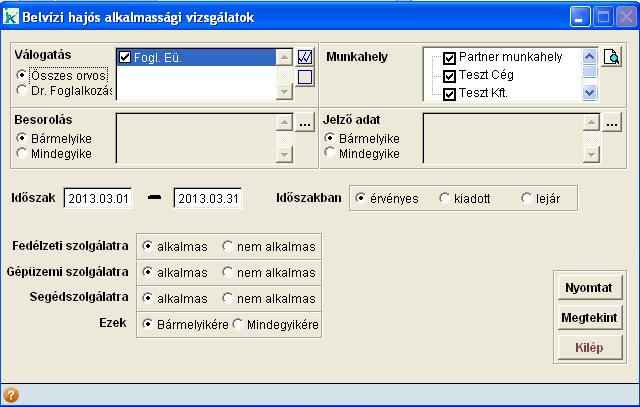Uncheck the Teszt Cég checkbox
640x407 pixels.
click(x=449, y=76)
